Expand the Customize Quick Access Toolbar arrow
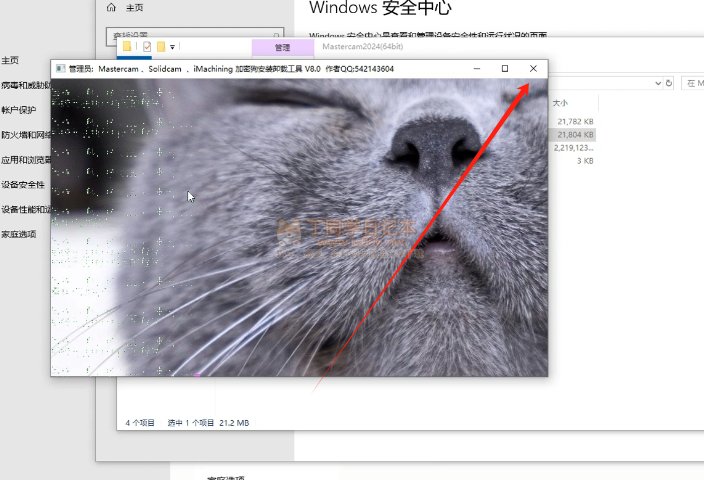Image resolution: width=704 pixels, height=480 pixels. click(x=172, y=47)
